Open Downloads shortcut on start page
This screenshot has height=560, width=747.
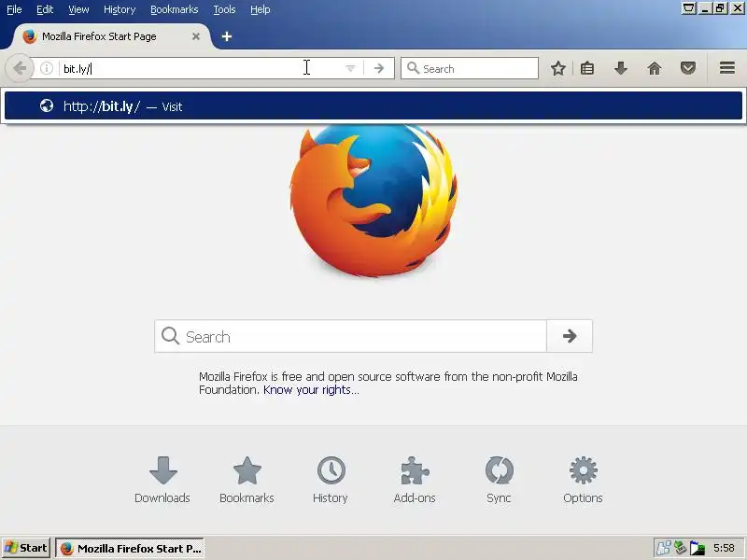162,480
